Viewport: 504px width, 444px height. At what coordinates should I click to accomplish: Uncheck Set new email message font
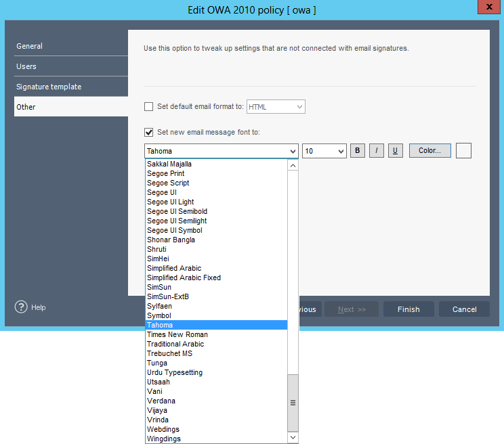point(148,132)
